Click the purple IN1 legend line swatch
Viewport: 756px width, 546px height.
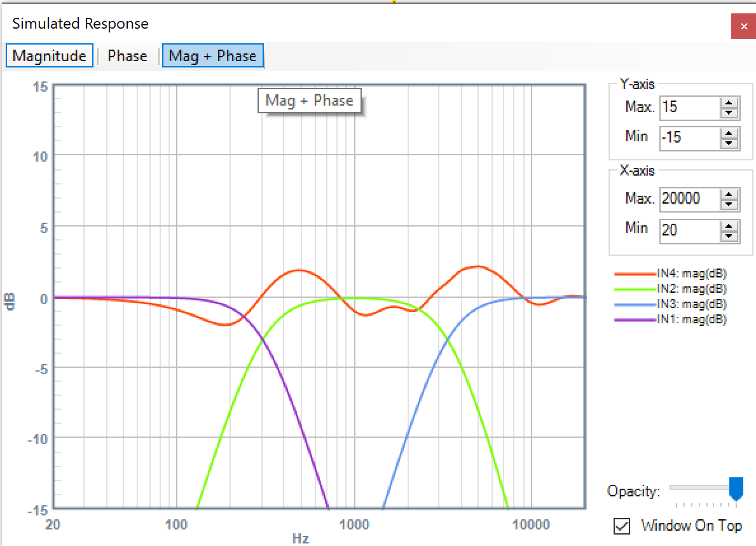tap(635, 319)
